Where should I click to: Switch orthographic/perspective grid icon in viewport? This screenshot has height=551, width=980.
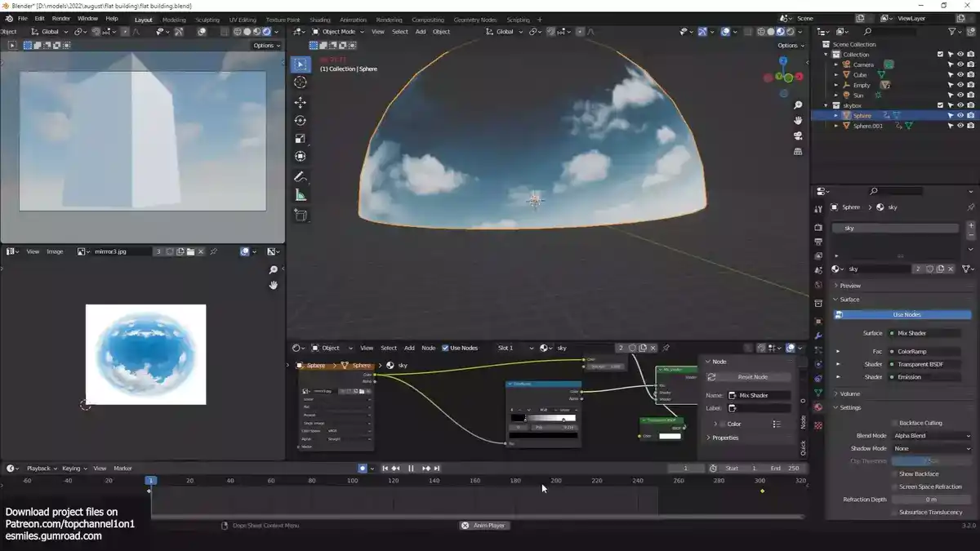pyautogui.click(x=798, y=151)
